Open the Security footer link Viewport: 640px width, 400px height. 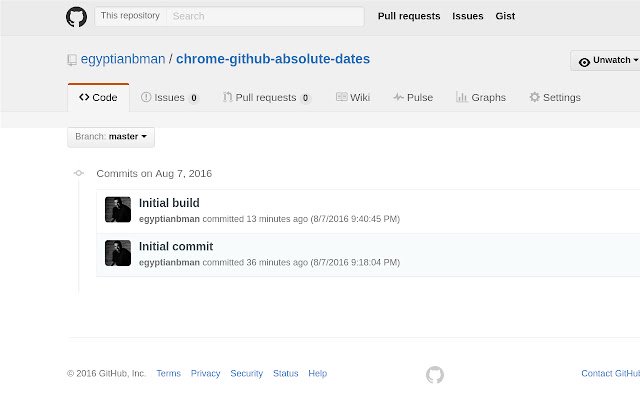(247, 373)
